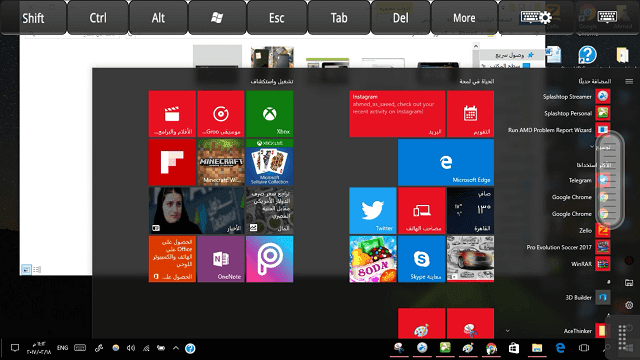
Task: Open Google Chrome on the taskbar
Action: pyautogui.click(x=491, y=348)
